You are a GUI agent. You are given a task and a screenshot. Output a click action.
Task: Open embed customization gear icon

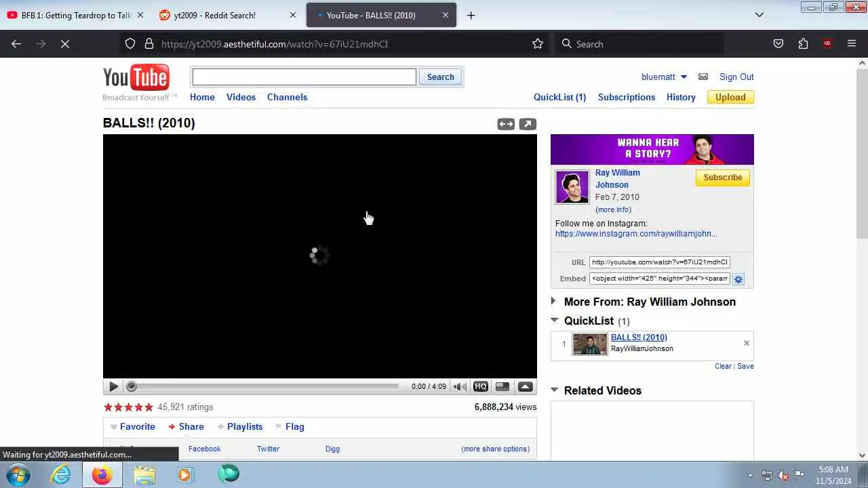(738, 279)
